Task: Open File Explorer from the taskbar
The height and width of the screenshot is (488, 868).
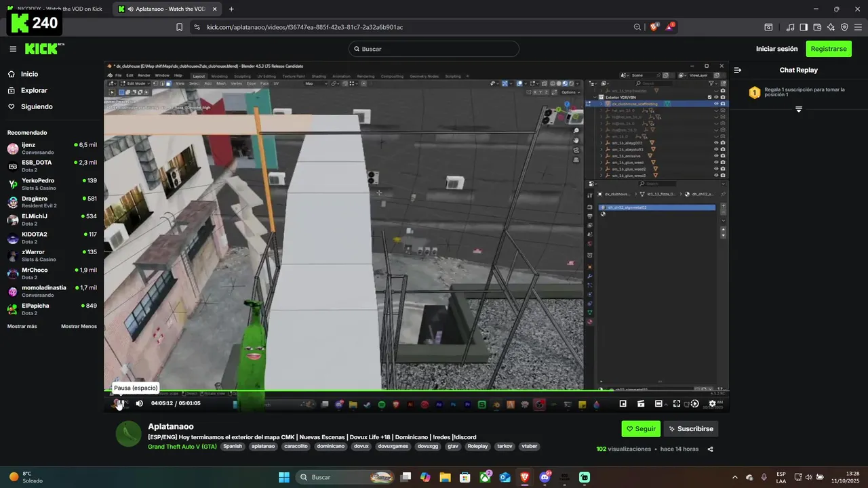Action: (x=445, y=477)
